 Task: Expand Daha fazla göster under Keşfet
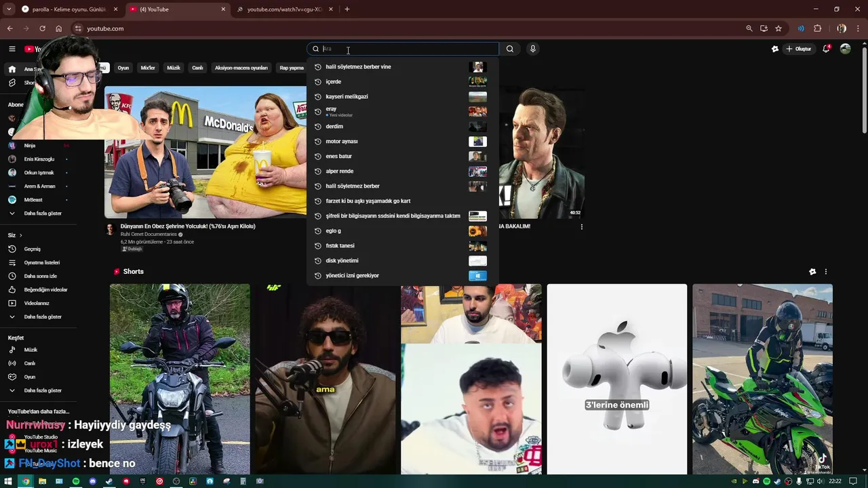pyautogui.click(x=42, y=390)
